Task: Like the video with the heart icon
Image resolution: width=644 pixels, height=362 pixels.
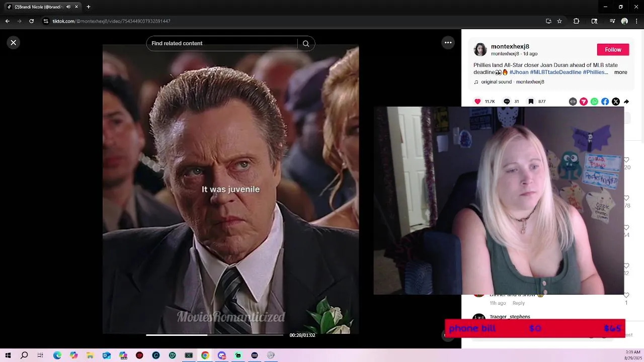Action: 477,102
